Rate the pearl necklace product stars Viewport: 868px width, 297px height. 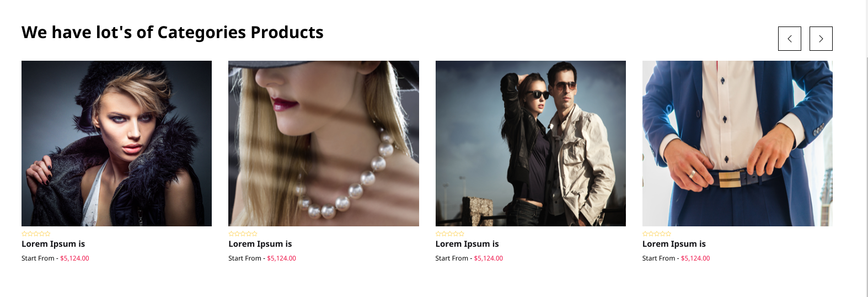243,234
